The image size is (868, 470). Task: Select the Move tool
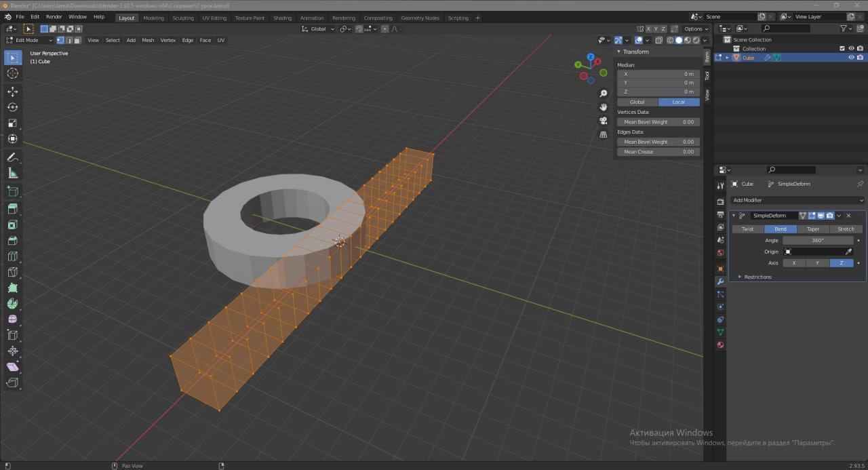point(12,92)
